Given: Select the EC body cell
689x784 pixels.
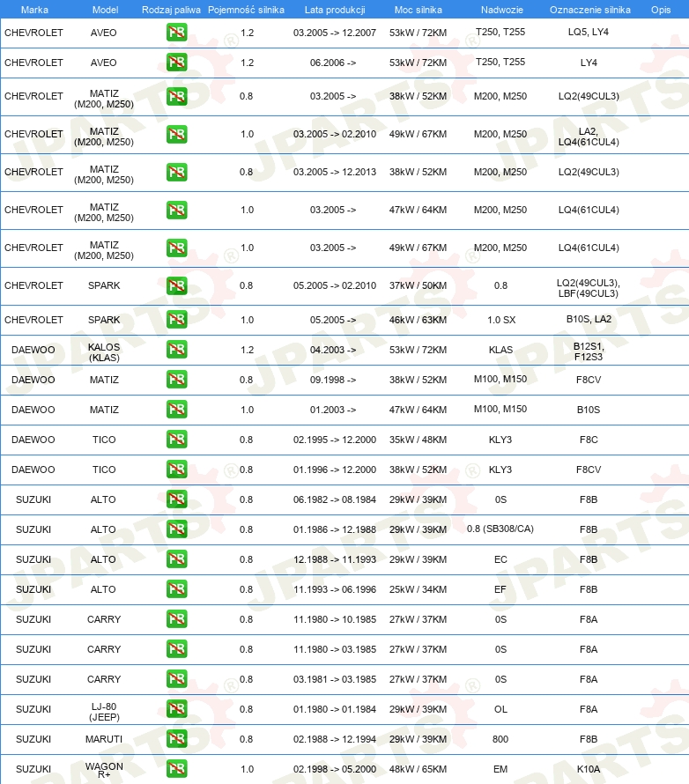Looking at the screenshot, I should point(500,559).
